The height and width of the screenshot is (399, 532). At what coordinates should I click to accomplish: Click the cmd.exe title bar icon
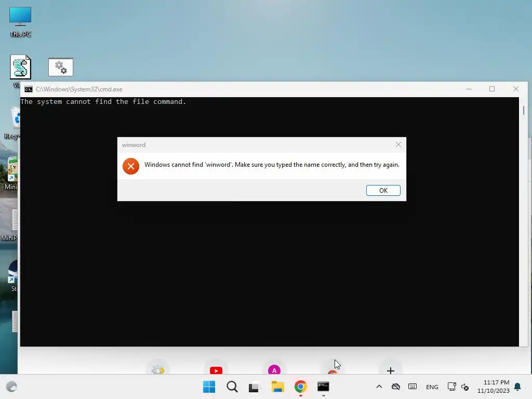click(x=29, y=89)
